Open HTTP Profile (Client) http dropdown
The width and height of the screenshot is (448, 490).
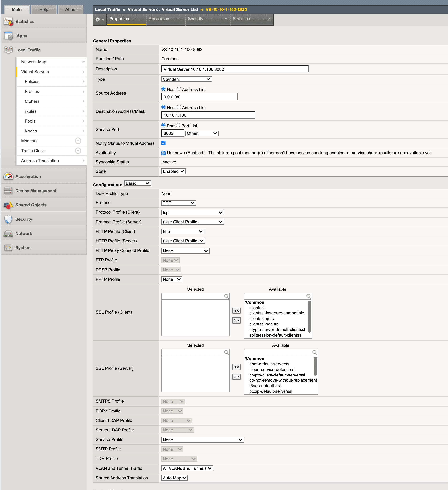pos(183,231)
